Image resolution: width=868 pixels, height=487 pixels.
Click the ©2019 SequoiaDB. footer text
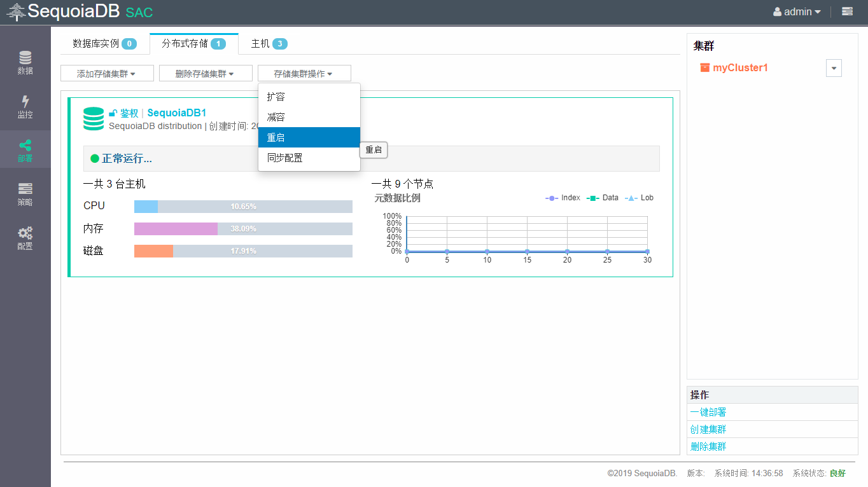(x=642, y=474)
